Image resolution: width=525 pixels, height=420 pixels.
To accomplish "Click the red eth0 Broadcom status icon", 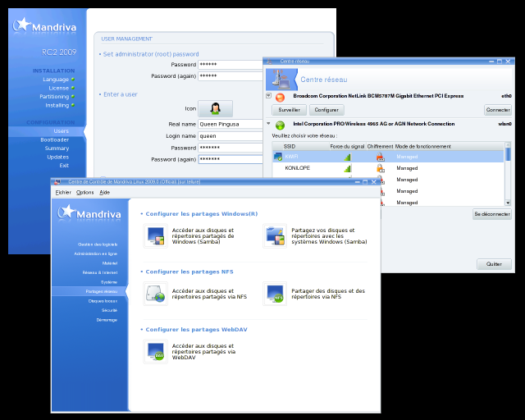I will coord(280,98).
